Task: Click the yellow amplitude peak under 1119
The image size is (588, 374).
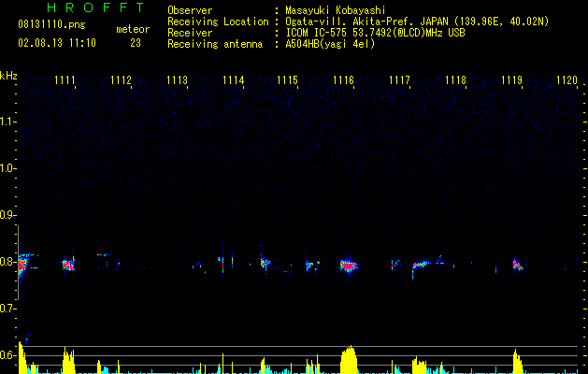Action: click(x=518, y=362)
